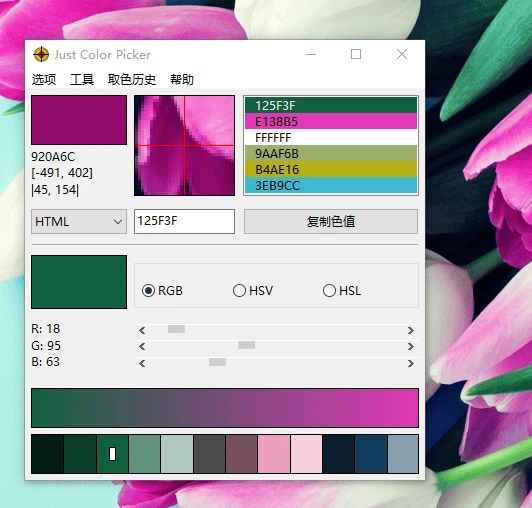
Task: Click the magnified pixel preview area
Action: point(184,146)
